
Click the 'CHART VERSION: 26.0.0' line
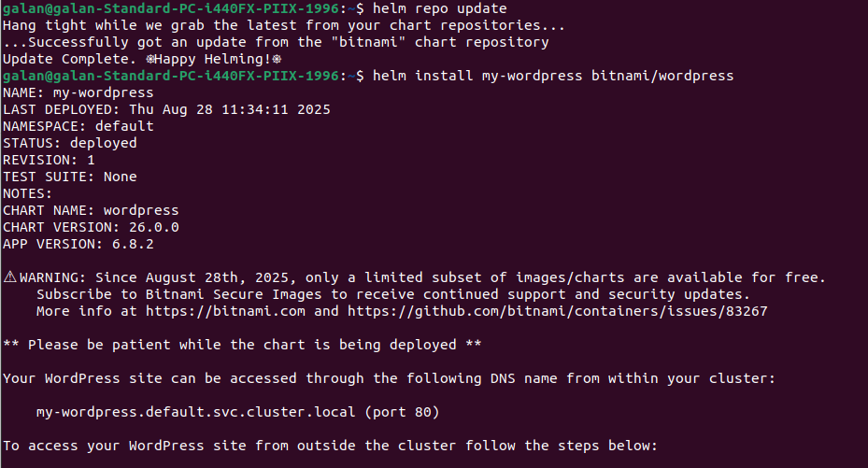coord(91,227)
